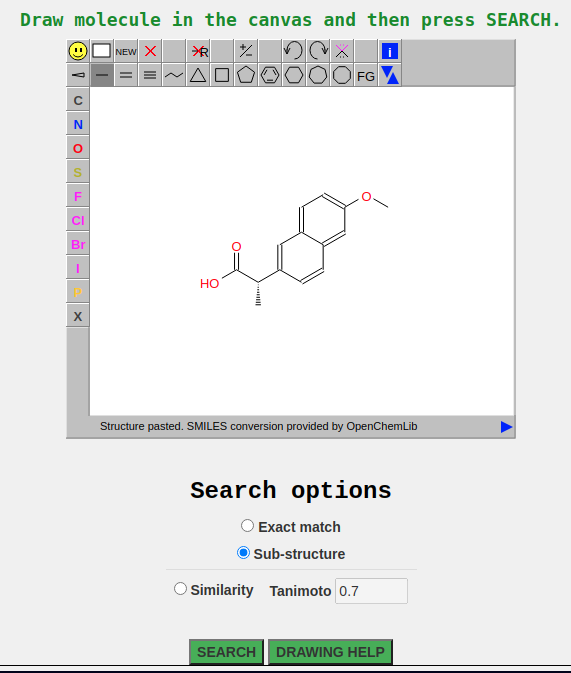Select the stereo wedge bond tool
This screenshot has width=571, height=673.
(x=78, y=76)
